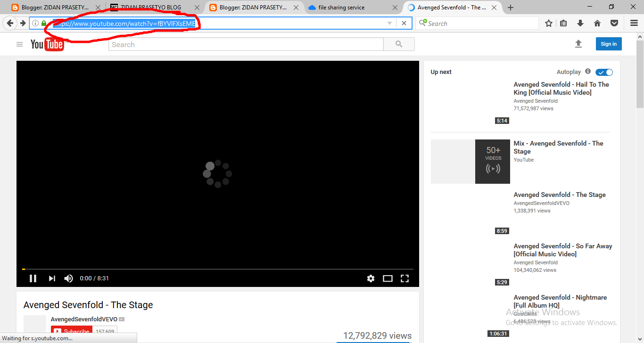Click the 0:00 / 8:31 time display
The image size is (644, 343).
pos(94,278)
